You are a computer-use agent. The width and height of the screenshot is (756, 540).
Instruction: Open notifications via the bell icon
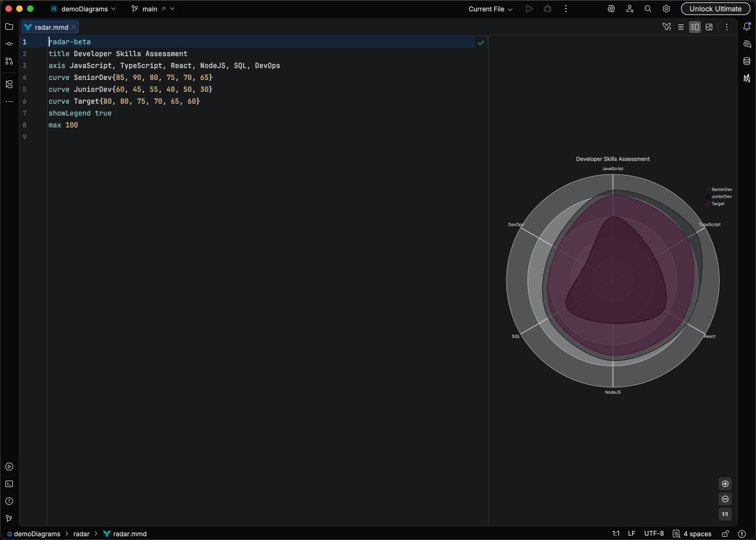(747, 25)
